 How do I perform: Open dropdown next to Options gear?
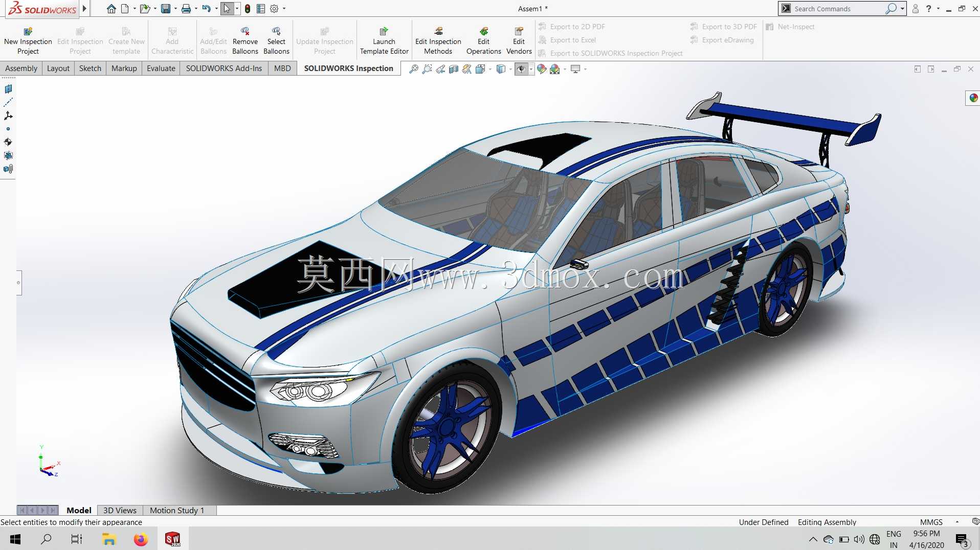pos(284,9)
